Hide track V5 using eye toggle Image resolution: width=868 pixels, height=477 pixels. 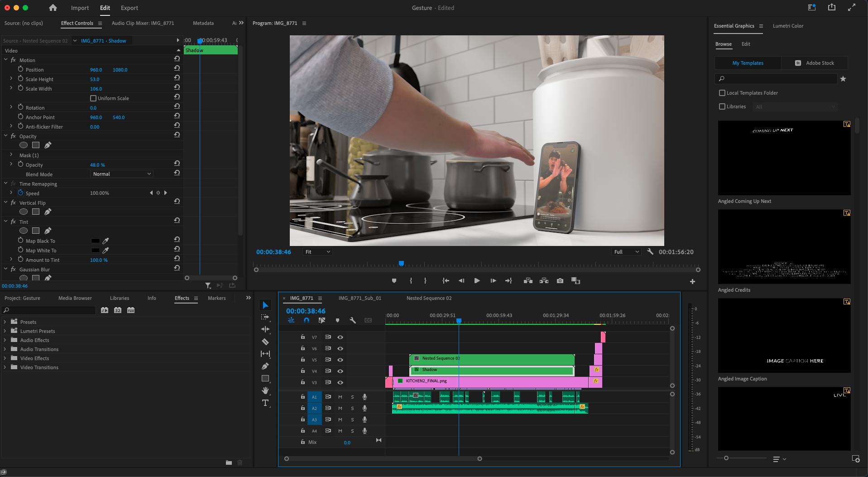(x=340, y=360)
